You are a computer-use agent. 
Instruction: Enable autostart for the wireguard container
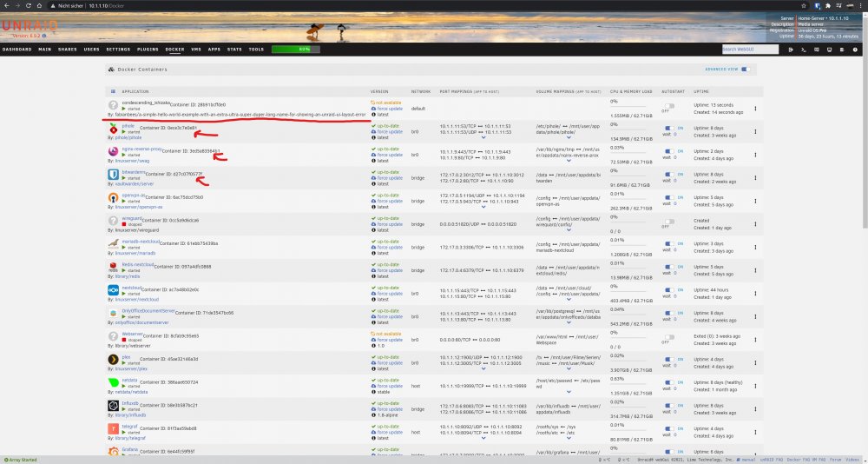(x=670, y=222)
